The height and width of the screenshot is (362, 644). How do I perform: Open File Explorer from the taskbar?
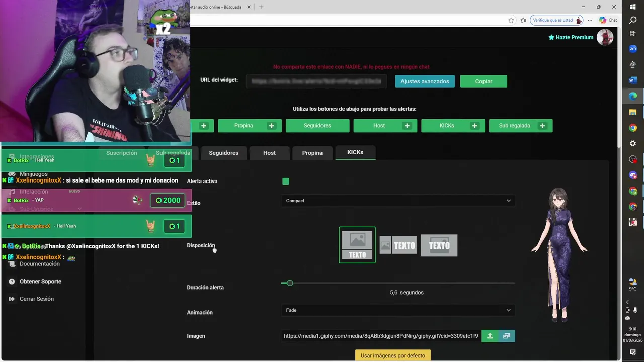(x=633, y=112)
